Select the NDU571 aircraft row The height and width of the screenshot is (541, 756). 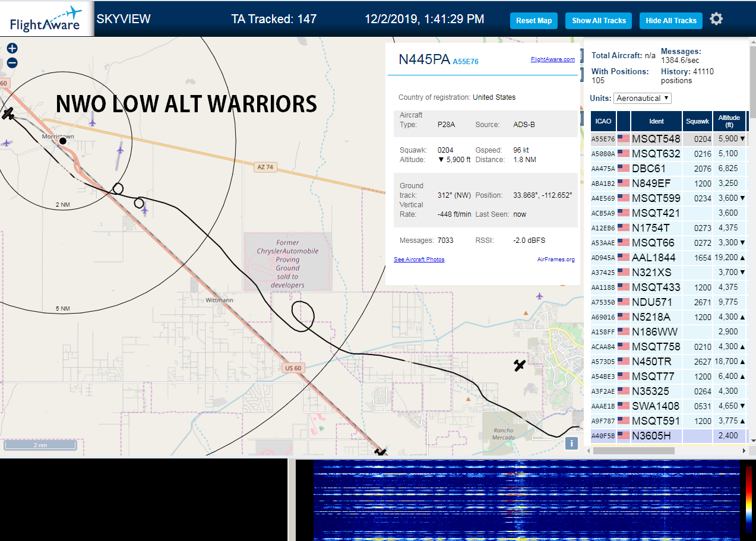tap(669, 302)
